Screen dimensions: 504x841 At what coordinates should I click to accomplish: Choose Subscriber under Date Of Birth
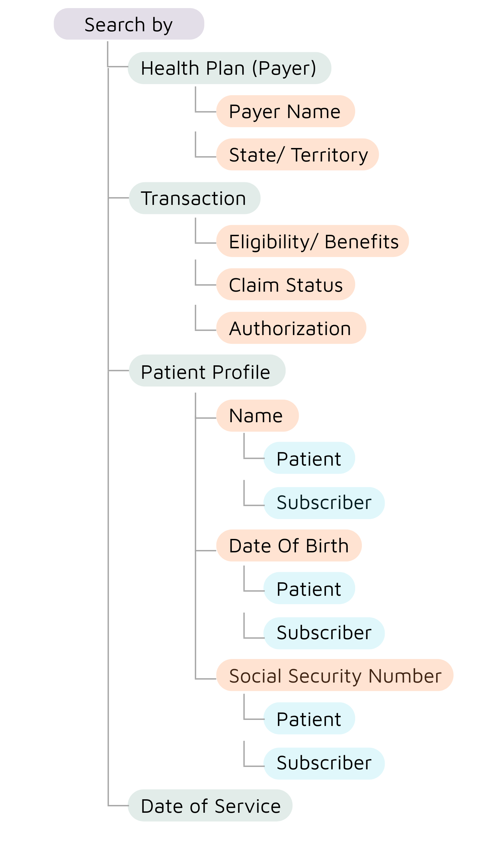pos(324,633)
